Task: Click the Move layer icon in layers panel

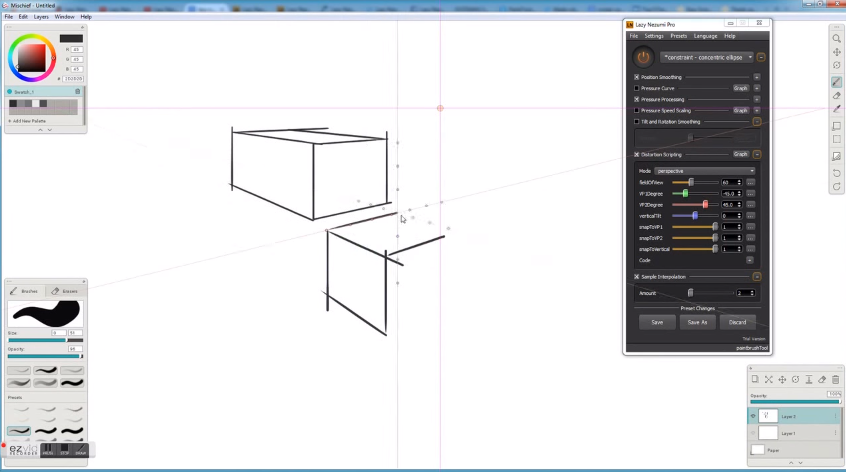Action: click(x=782, y=380)
